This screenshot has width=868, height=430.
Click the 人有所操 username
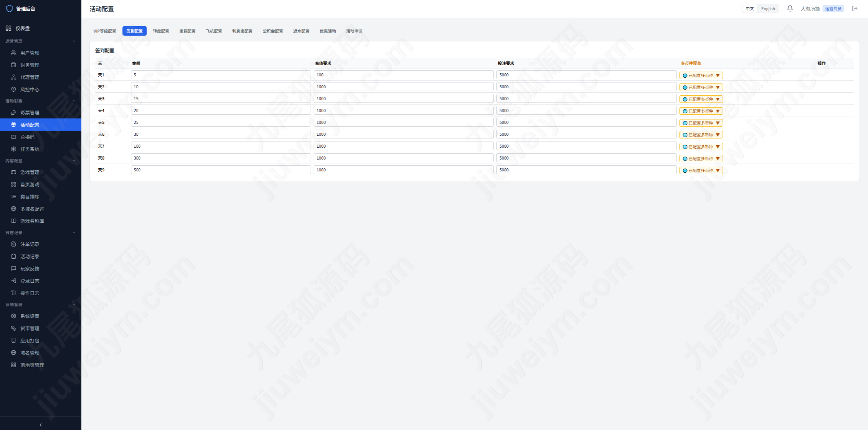(x=810, y=9)
